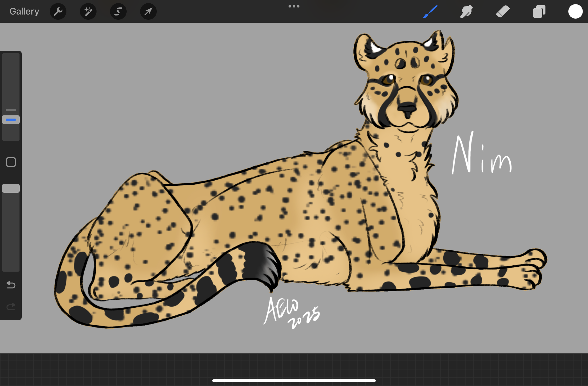The width and height of the screenshot is (588, 386).
Task: Activate the Transform arrow tool
Action: pos(148,11)
